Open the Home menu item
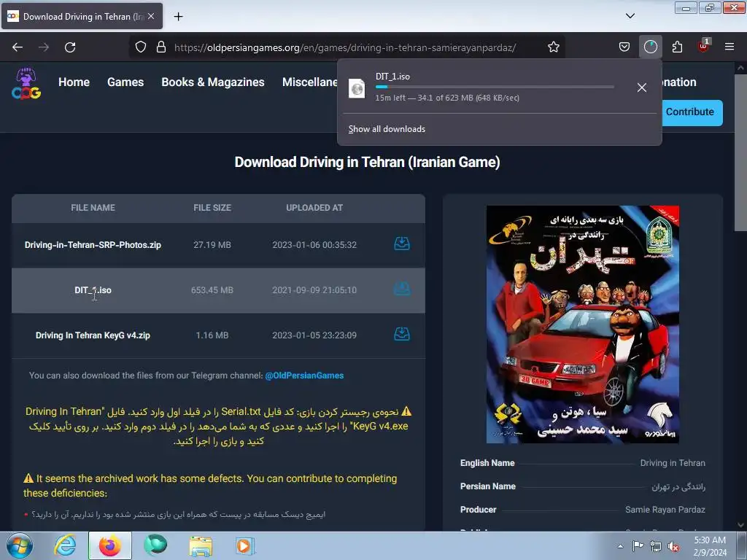Viewport: 747px width, 560px height. click(74, 82)
